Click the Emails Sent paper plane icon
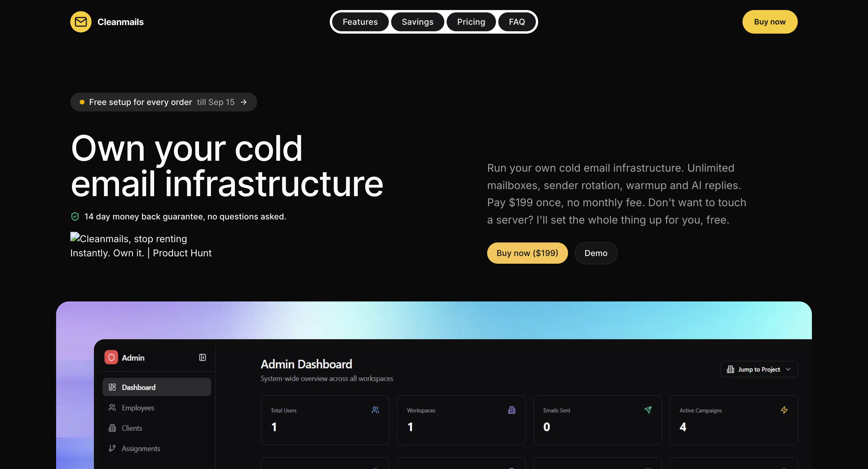This screenshot has width=868, height=469. click(x=648, y=410)
